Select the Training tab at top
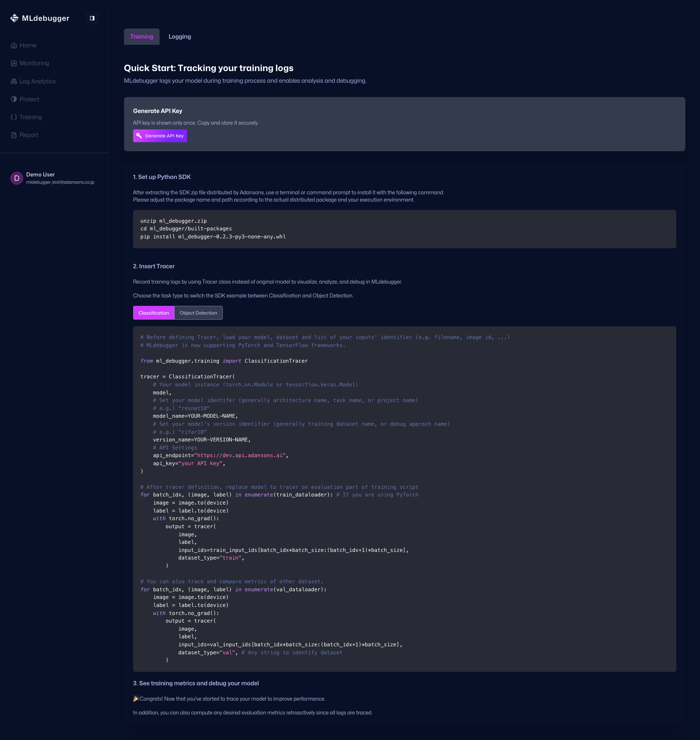 (x=141, y=36)
